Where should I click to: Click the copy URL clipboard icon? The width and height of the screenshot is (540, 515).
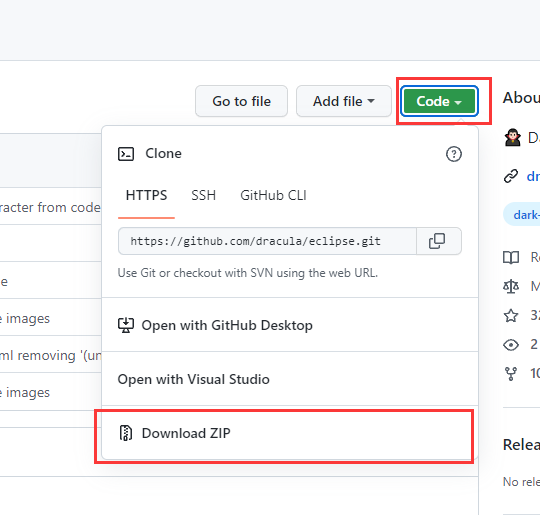pos(437,241)
